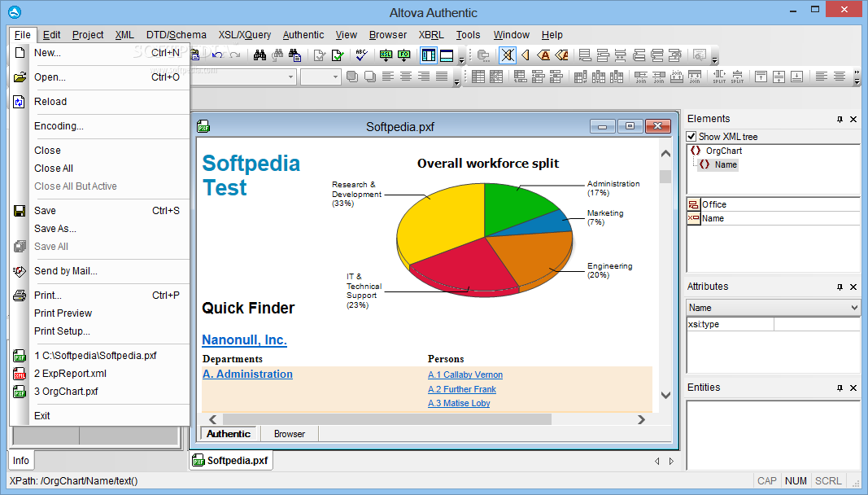Viewport: 868px width, 495px height.
Task: Switch to the Browser tab
Action: pos(290,434)
